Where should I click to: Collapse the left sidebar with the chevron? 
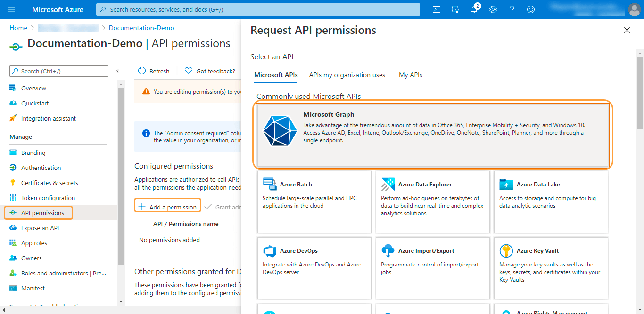coord(117,71)
